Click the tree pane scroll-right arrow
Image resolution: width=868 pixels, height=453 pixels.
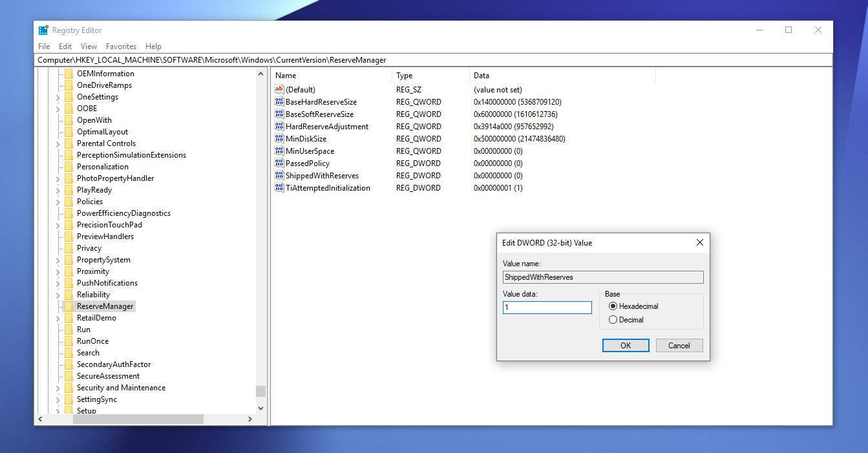click(250, 419)
